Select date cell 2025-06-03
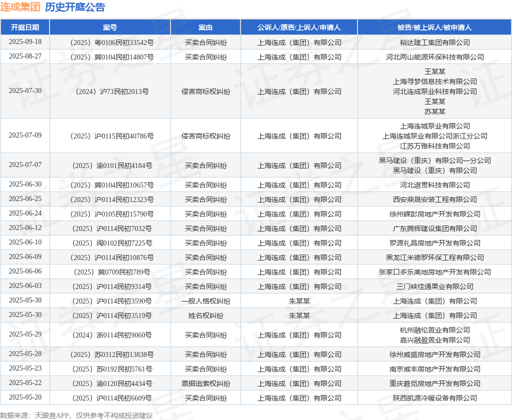This screenshot has width=512, height=420. (x=25, y=286)
